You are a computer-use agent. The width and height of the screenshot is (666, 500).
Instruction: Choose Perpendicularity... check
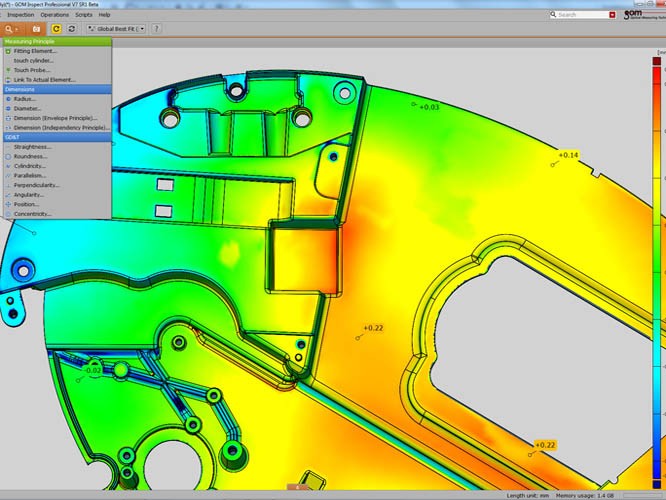coord(57,185)
